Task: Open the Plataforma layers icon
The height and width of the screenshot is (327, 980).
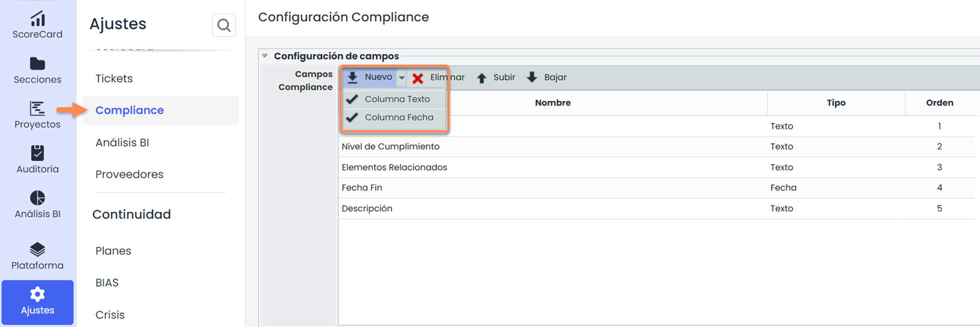Action: (x=38, y=249)
